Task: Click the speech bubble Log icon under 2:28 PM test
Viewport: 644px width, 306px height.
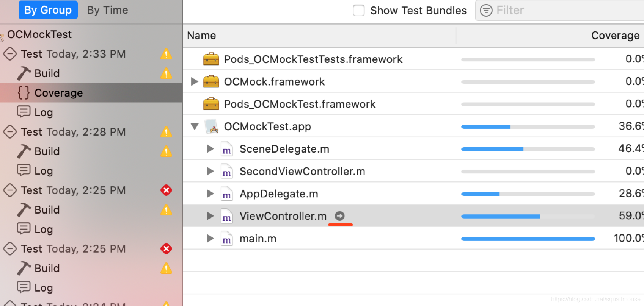Action: point(24,170)
